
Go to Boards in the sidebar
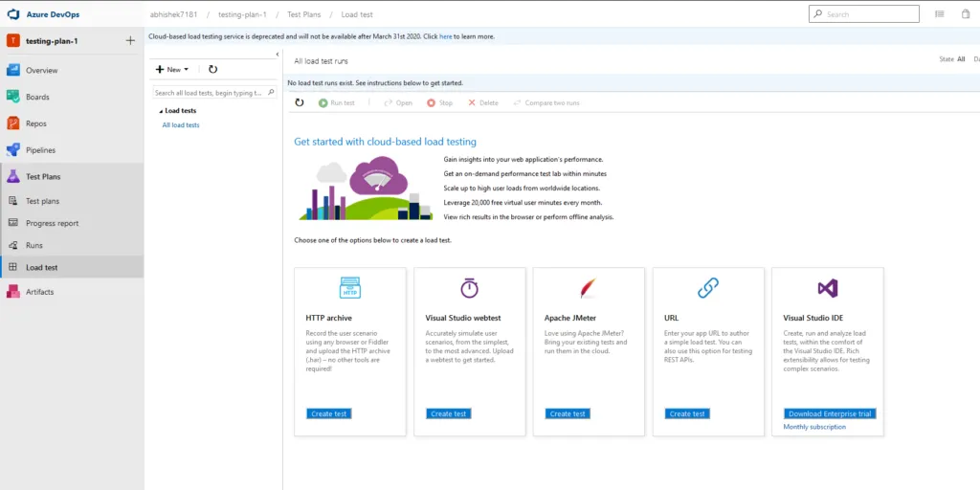[x=37, y=97]
